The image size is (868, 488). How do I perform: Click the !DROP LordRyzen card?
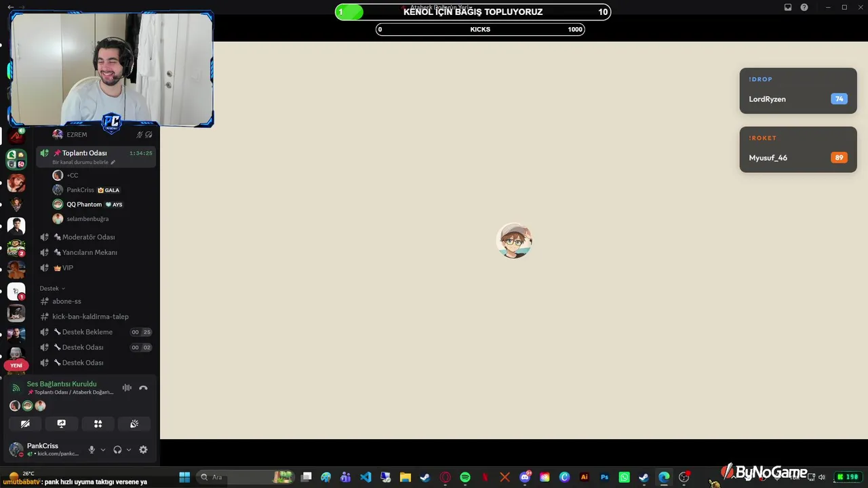tap(798, 91)
